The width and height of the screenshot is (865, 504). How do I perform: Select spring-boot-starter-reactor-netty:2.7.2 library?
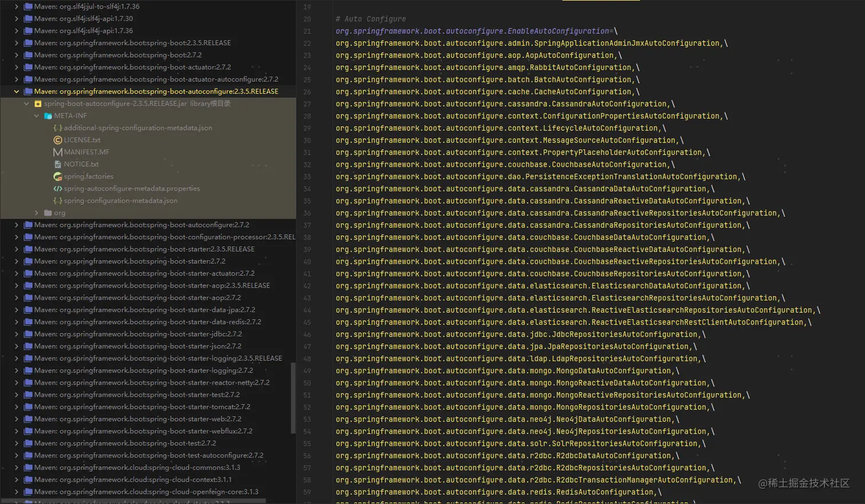click(x=152, y=382)
